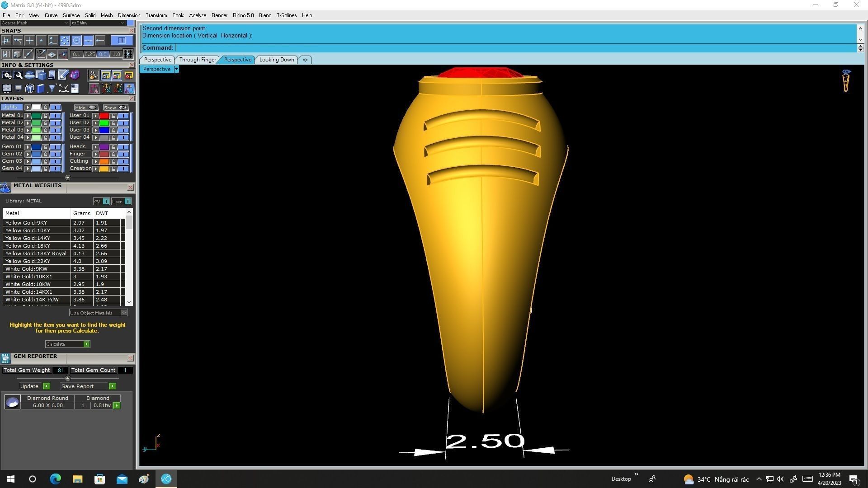Click the Cutting layer orange color swatch

click(104, 161)
